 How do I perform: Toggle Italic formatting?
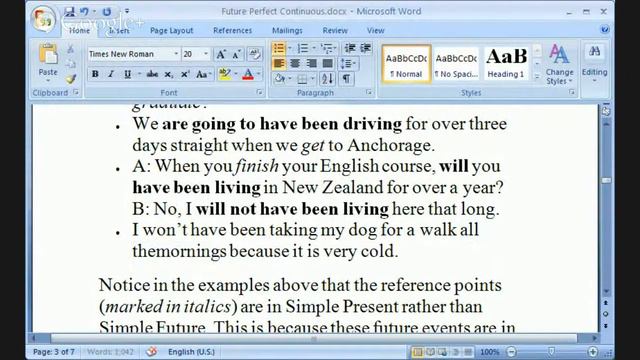pyautogui.click(x=111, y=74)
